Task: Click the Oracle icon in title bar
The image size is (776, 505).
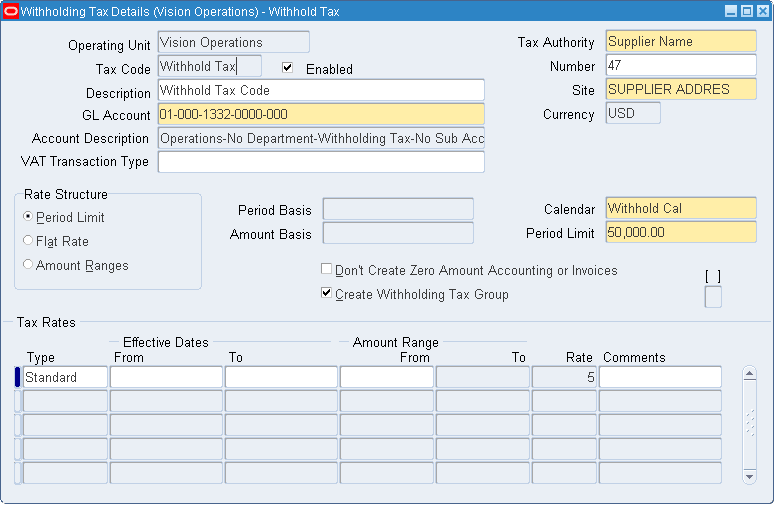Action: click(x=11, y=11)
